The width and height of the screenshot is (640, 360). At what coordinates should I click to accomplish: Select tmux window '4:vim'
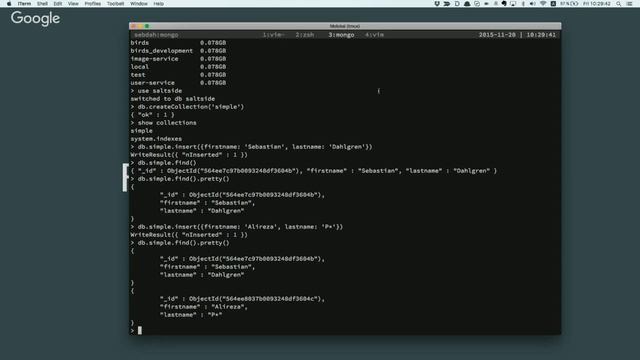[x=375, y=35]
